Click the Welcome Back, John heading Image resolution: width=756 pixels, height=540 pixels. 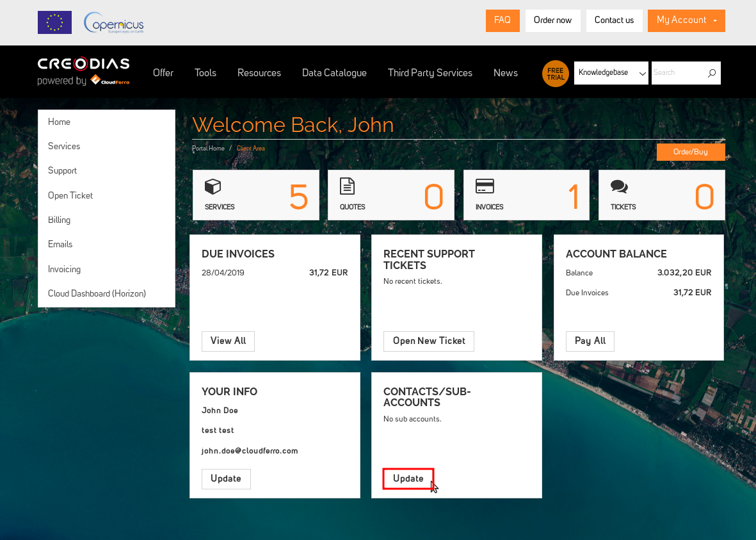(293, 125)
